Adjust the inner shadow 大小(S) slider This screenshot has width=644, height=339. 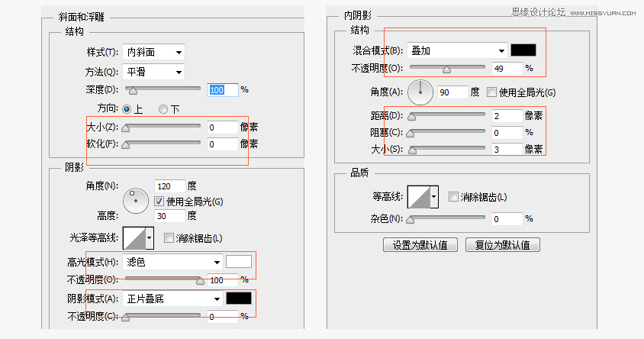[446, 150]
